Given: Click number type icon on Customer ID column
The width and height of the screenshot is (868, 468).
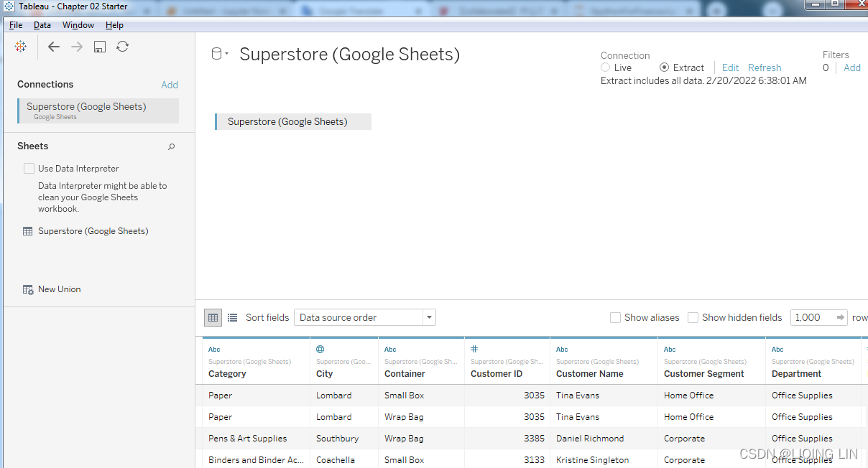Looking at the screenshot, I should (x=474, y=349).
